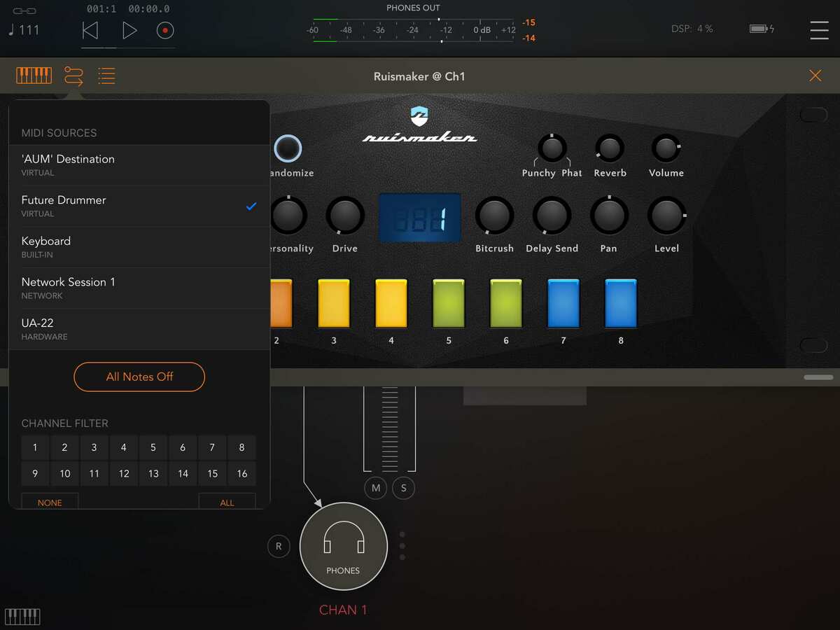Toggle channel filter 14
840x630 pixels.
point(183,474)
